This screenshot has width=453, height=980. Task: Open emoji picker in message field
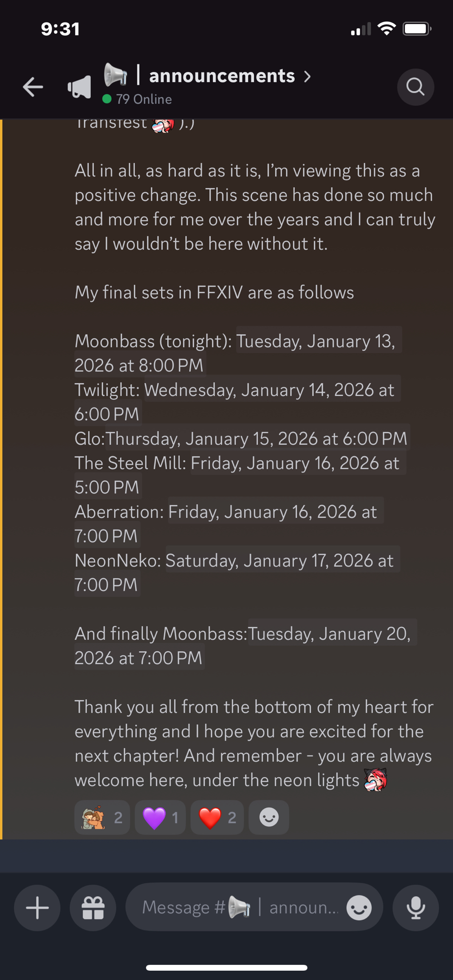359,908
